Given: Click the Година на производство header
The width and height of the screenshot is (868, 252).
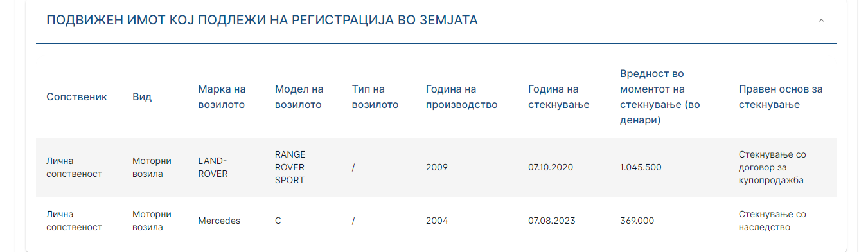Looking at the screenshot, I should 462,97.
